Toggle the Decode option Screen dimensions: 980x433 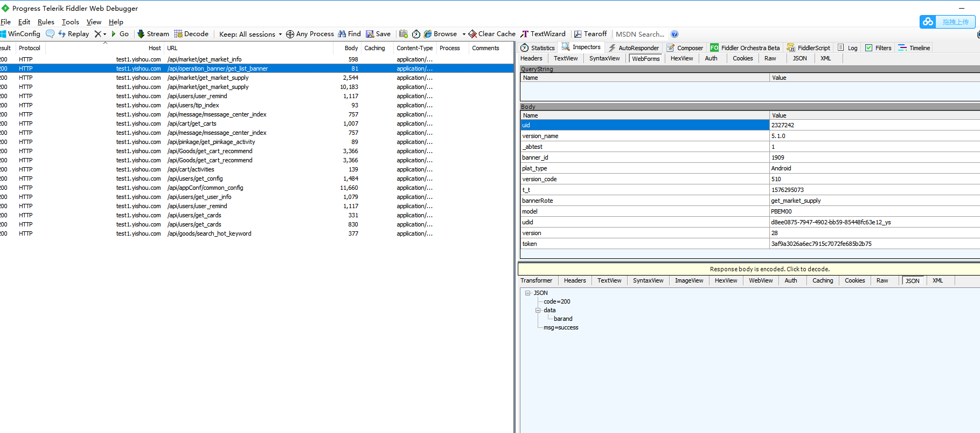click(191, 34)
